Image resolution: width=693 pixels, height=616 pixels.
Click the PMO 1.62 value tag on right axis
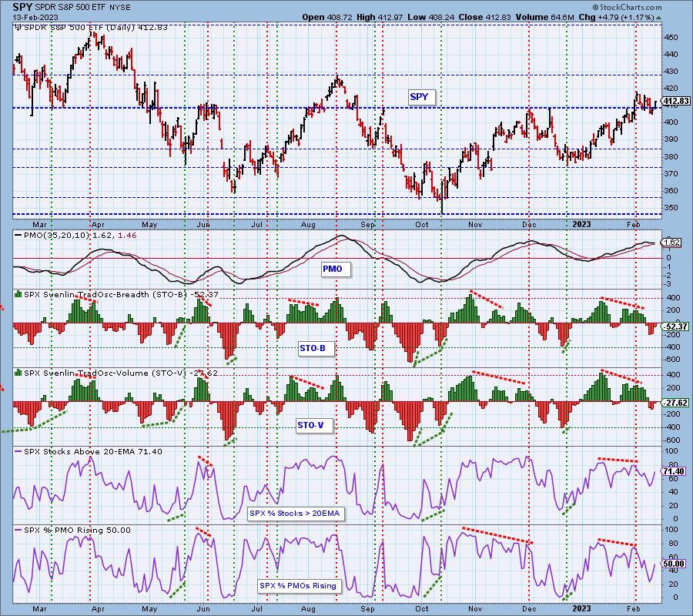coord(671,242)
